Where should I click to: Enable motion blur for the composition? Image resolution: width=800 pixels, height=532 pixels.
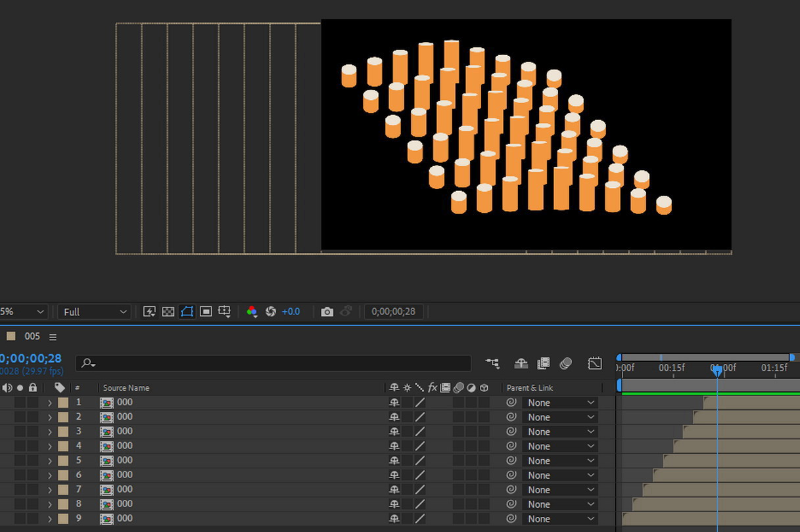point(565,363)
